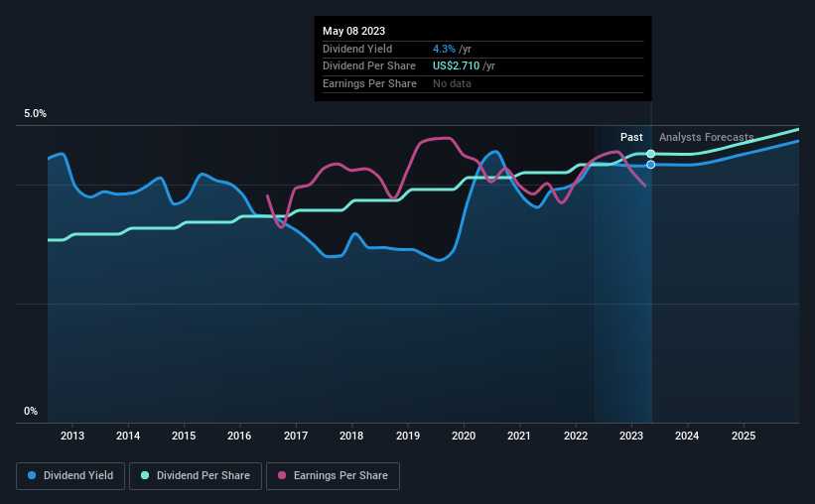Click the 2013 x-axis label
Image resolution: width=815 pixels, height=504 pixels.
tap(72, 436)
